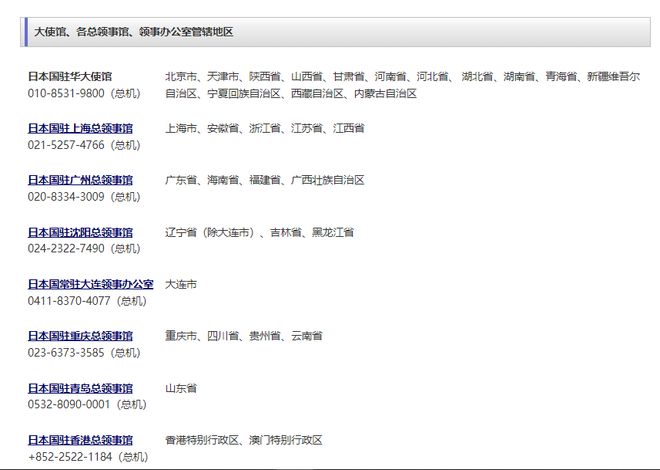This screenshot has width=660, height=470.
Task: Open the 日本国驻香港总领事馆 link
Action: pos(80,440)
